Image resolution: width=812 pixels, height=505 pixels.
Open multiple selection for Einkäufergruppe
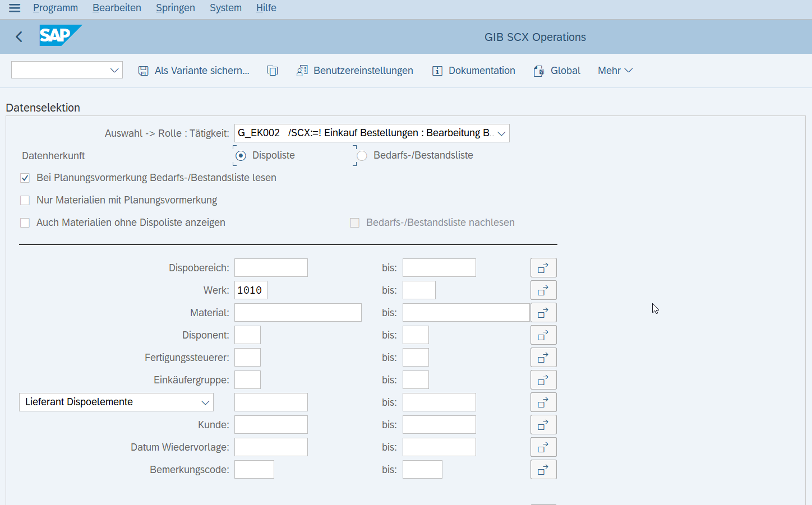[x=543, y=380]
